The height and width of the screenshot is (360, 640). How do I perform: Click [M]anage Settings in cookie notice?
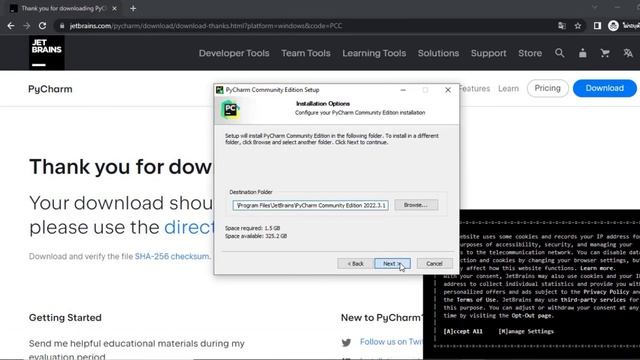(526, 331)
